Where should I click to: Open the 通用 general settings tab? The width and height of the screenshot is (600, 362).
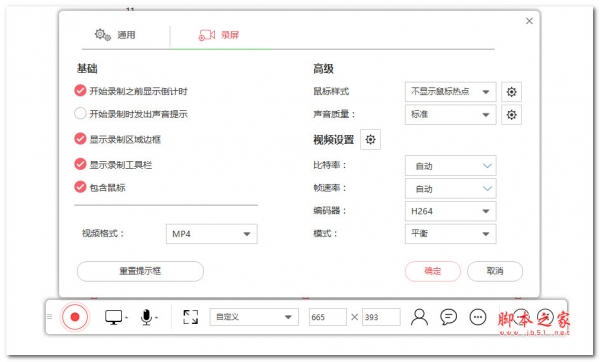[115, 35]
